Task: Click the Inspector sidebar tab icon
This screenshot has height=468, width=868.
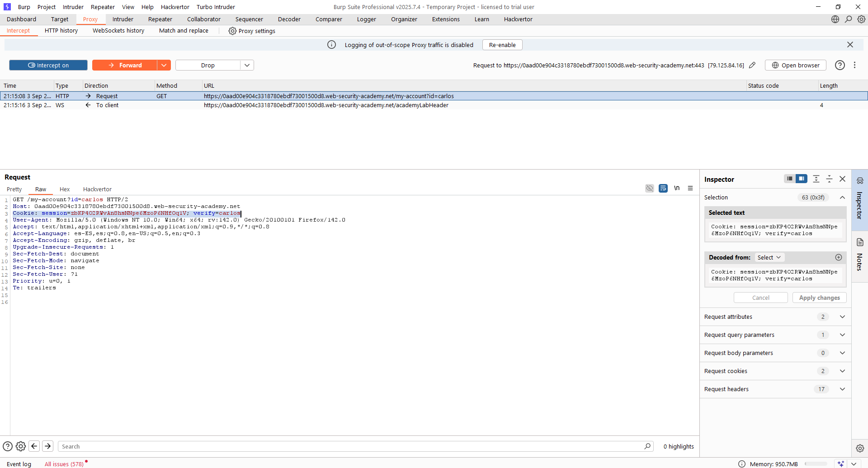Action: [860, 181]
